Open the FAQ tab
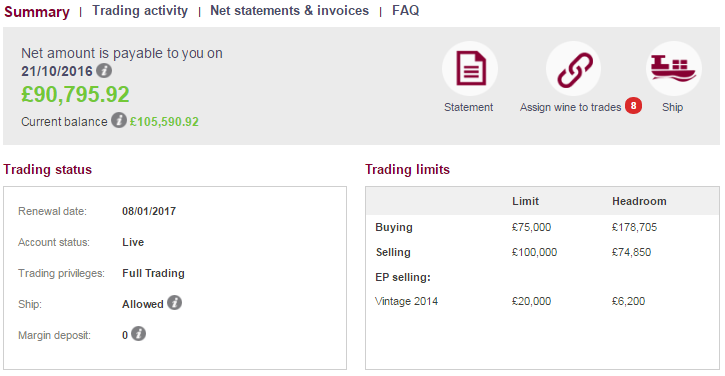Viewport: 725px width, 376px height. coord(406,11)
